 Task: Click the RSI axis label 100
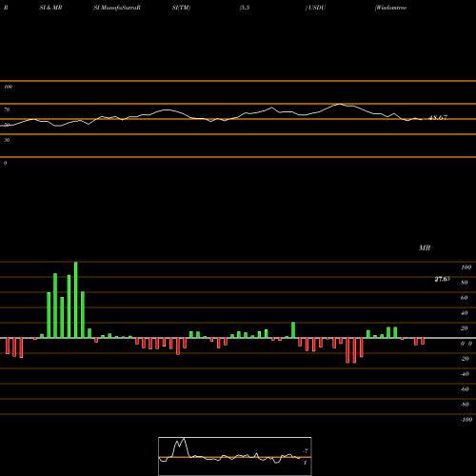(8, 87)
